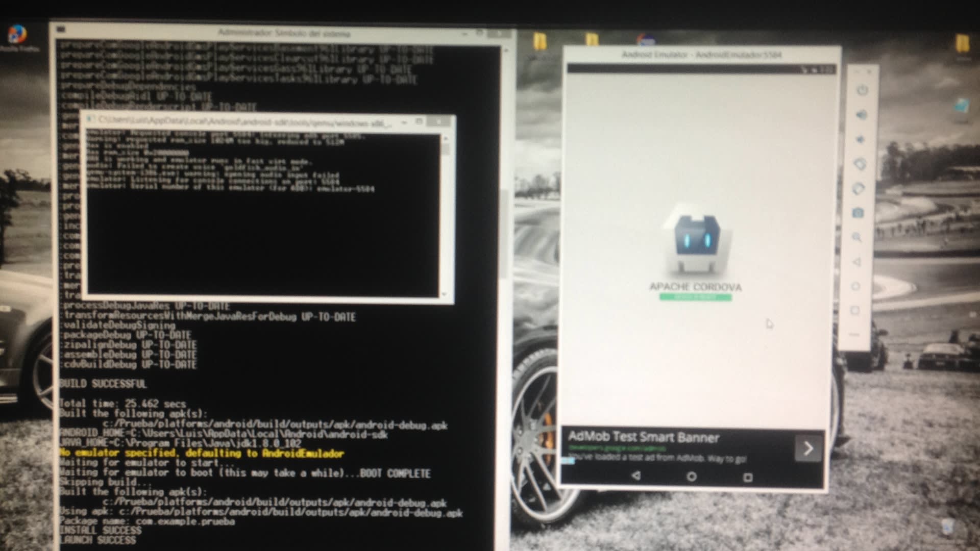This screenshot has height=551, width=980.
Task: Tap the Android recent apps button
Action: point(748,478)
